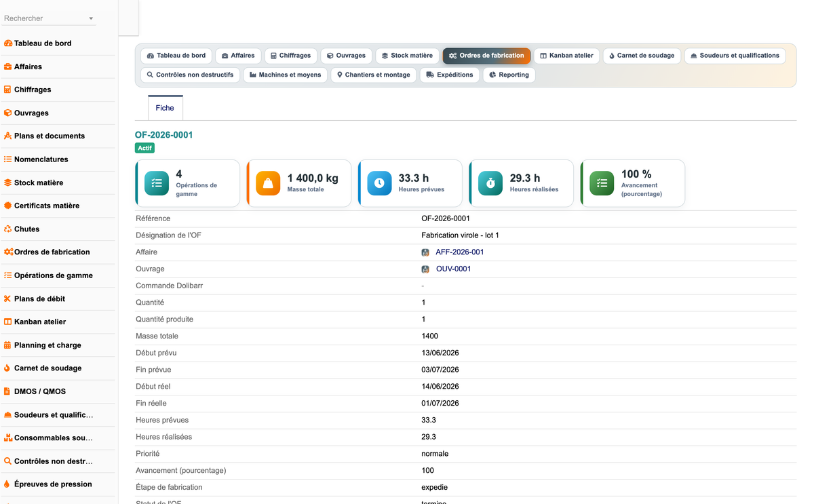The image size is (814, 504).
Task: Open Épreuves de pression sidebar entry
Action: [53, 484]
